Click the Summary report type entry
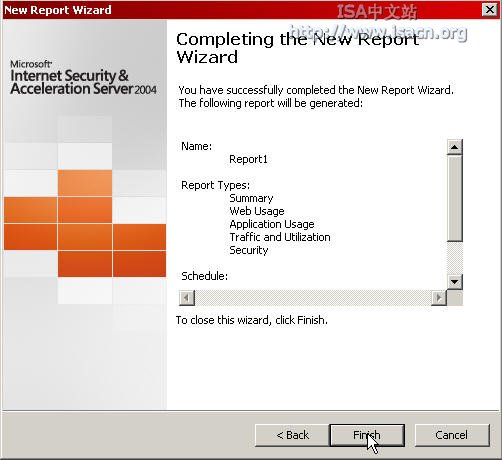Screen dimensions: 502x460 (251, 198)
